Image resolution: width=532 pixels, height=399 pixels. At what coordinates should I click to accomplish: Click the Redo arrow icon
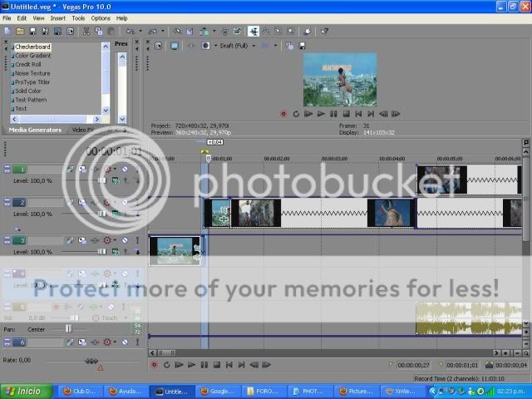coord(153,32)
